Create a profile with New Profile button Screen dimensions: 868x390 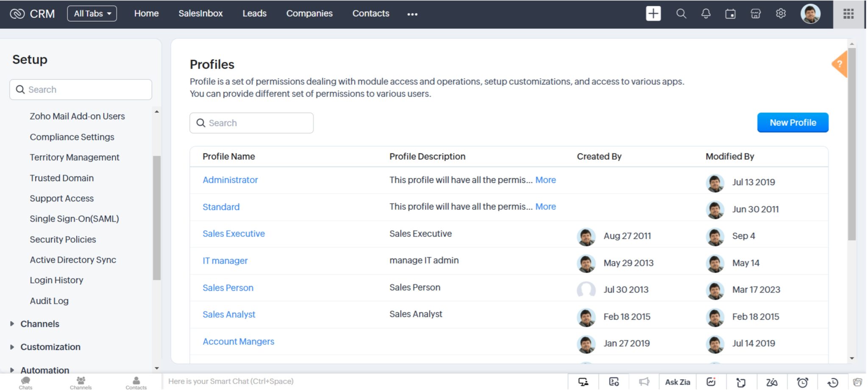(x=793, y=123)
